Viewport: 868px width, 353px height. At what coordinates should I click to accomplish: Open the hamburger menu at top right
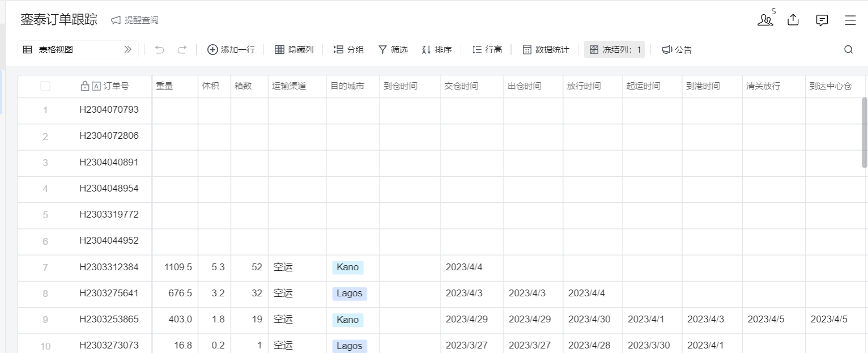[x=850, y=20]
